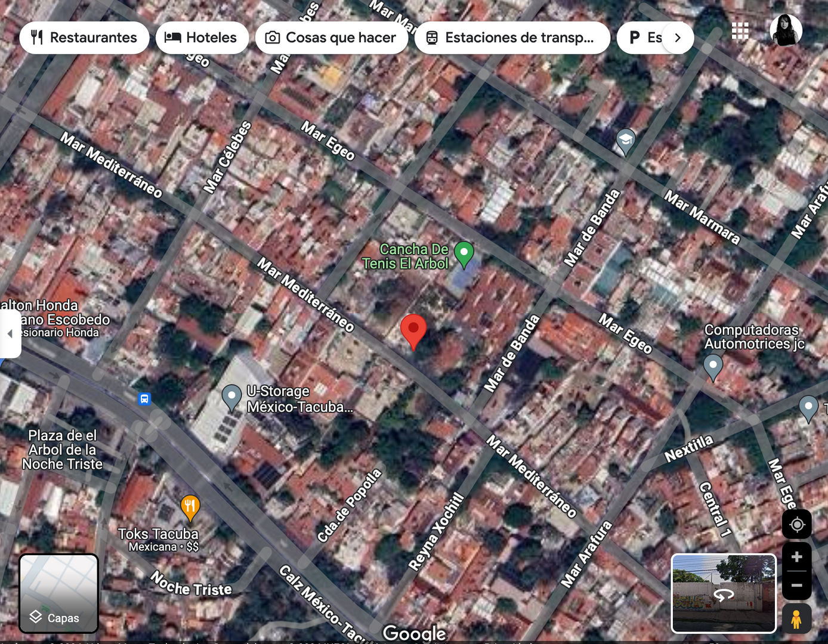
Task: Filter by Cosas que hacer chip
Action: (332, 38)
